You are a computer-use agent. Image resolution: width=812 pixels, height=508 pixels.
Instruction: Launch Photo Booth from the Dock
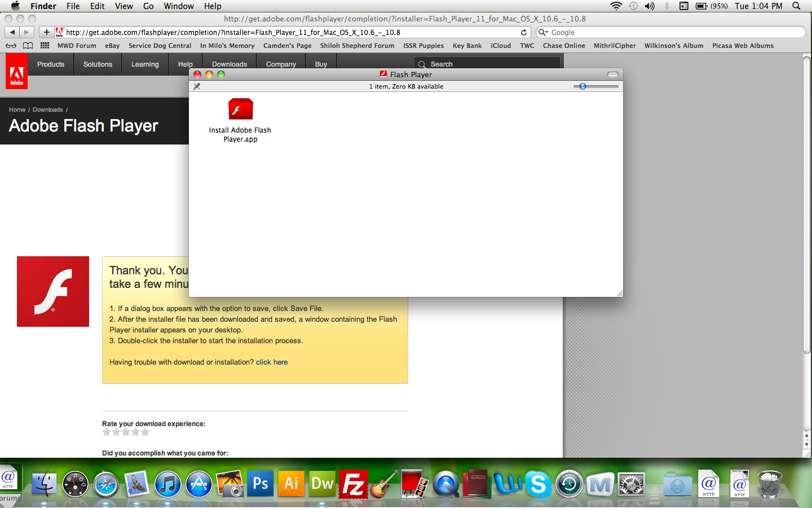(x=415, y=484)
